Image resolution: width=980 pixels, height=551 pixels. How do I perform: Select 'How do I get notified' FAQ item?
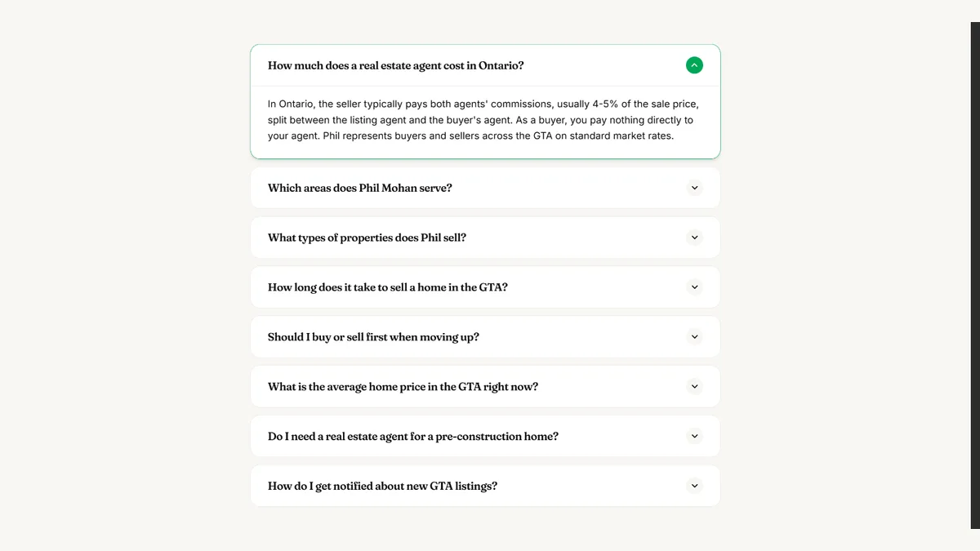(x=382, y=487)
